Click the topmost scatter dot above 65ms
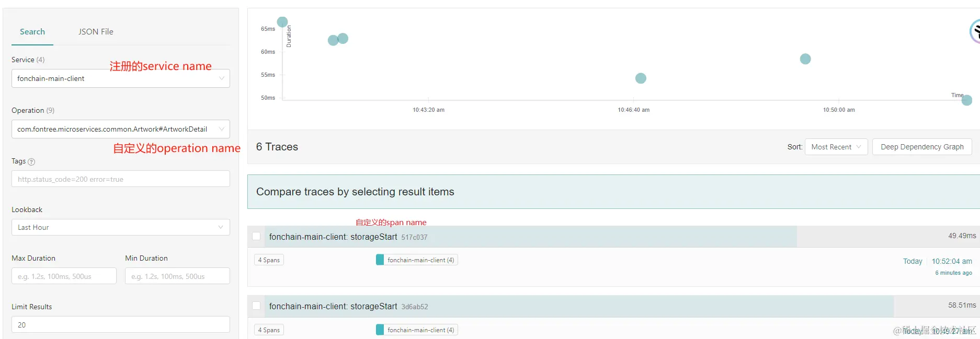The height and width of the screenshot is (339, 980). [x=282, y=22]
